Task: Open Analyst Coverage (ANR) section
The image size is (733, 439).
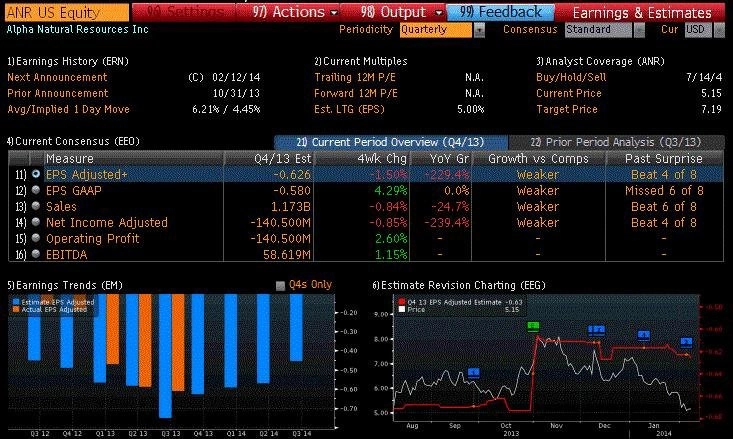Action: [600, 61]
